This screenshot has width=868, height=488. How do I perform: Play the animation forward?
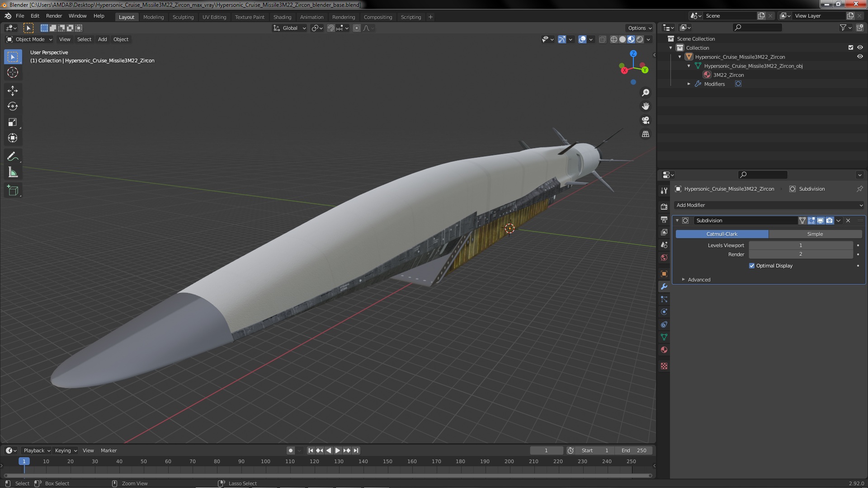(337, 450)
